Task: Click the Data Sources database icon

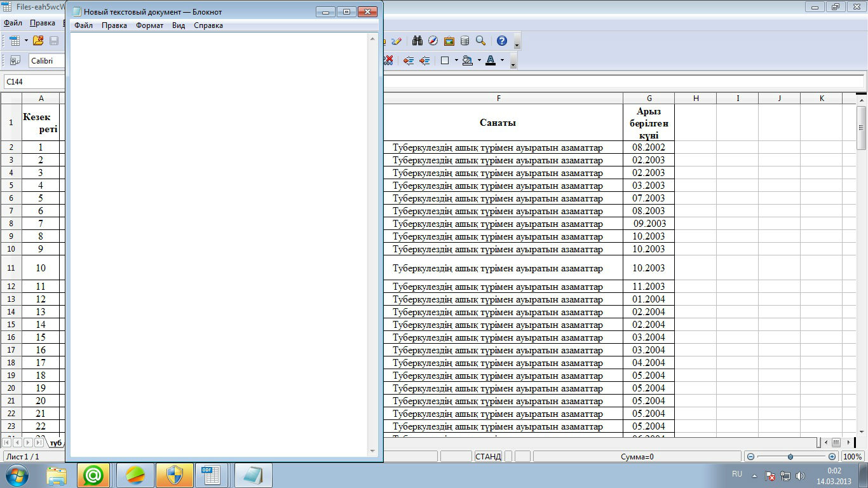Action: 465,41
